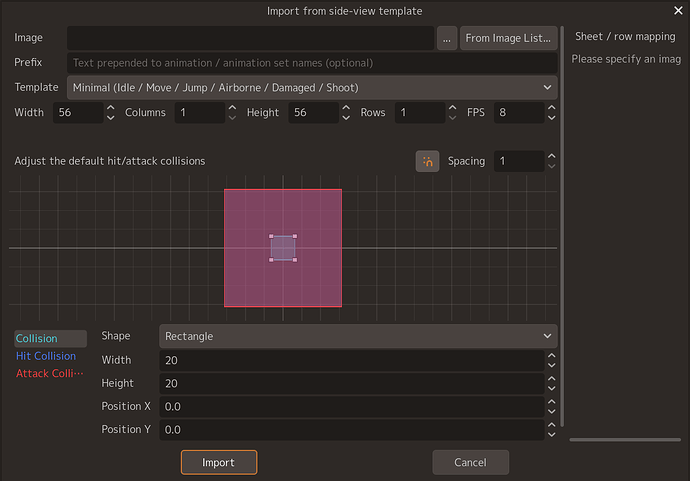Click the browse '...' button next to Image
The height and width of the screenshot is (481, 690).
tap(447, 38)
